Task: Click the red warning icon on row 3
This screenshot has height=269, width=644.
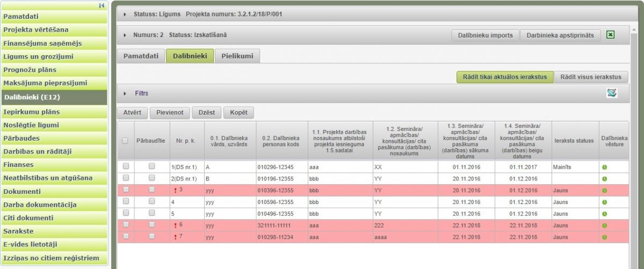Action: (175, 190)
